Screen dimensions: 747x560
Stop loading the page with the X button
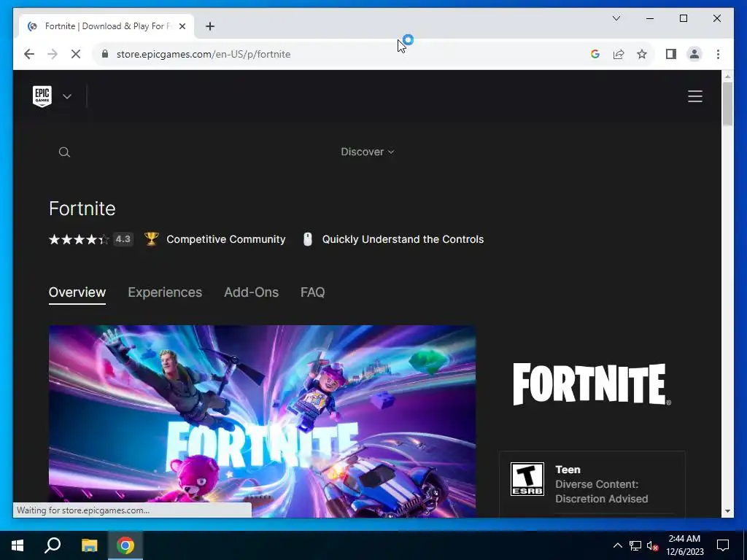pyautogui.click(x=76, y=54)
